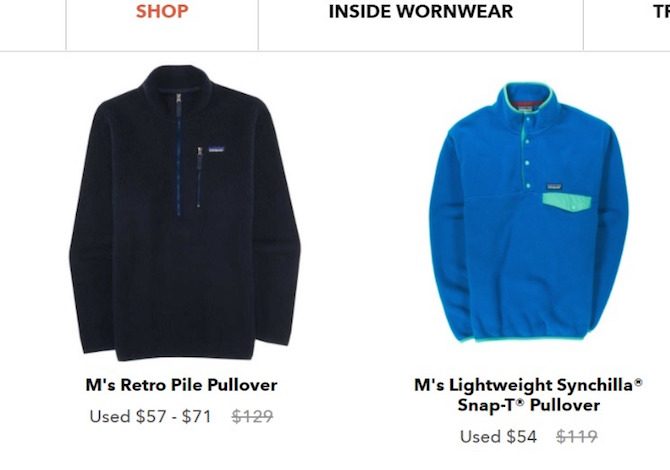Click the blue Synchilla Snap-T Pullover image

529,212
